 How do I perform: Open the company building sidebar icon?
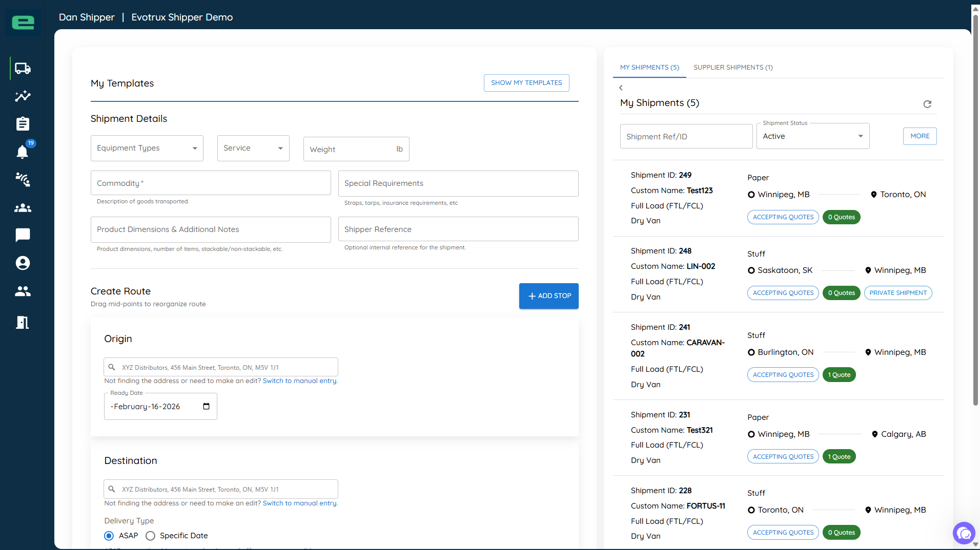tap(23, 322)
